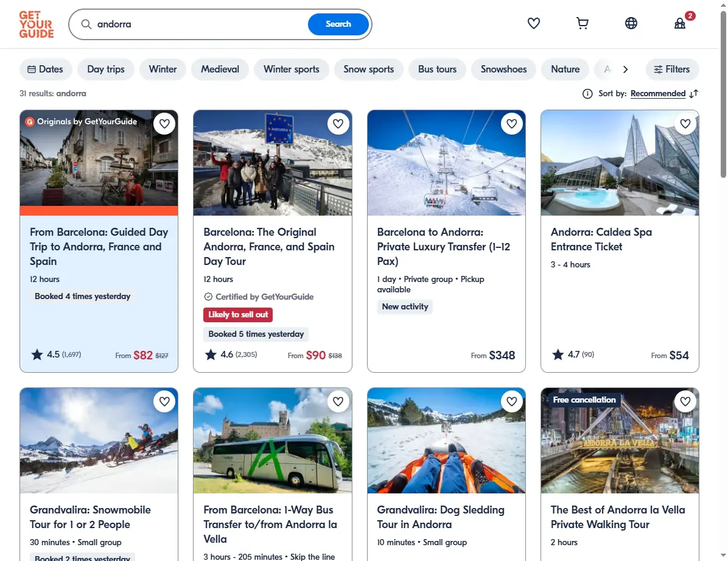Select the Medieval filter chip
The width and height of the screenshot is (728, 561).
[x=220, y=69]
